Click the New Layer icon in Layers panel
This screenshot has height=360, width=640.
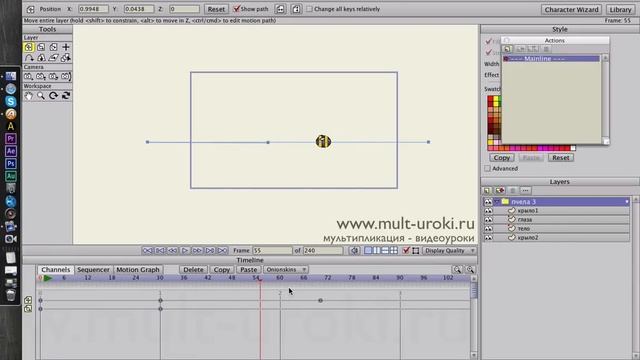coord(487,191)
